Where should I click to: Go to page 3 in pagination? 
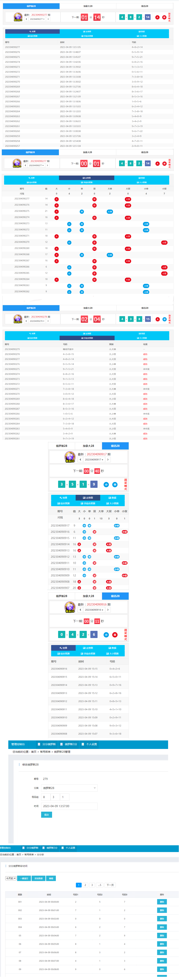[x=92, y=885]
